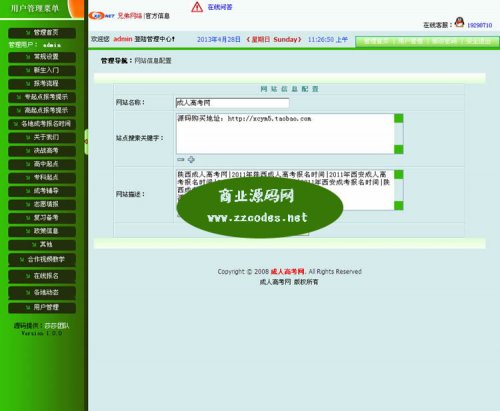The width and height of the screenshot is (500, 411).
Task: Open 关于我们 in the sidebar menu
Action: (42, 137)
